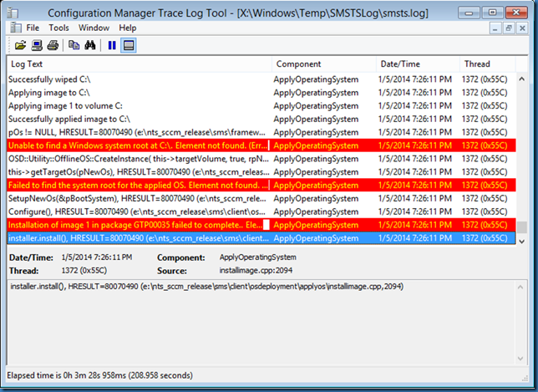This screenshot has width=538, height=392.
Task: Select the 'Successfully applied image to C:\' row
Action: 261,120
